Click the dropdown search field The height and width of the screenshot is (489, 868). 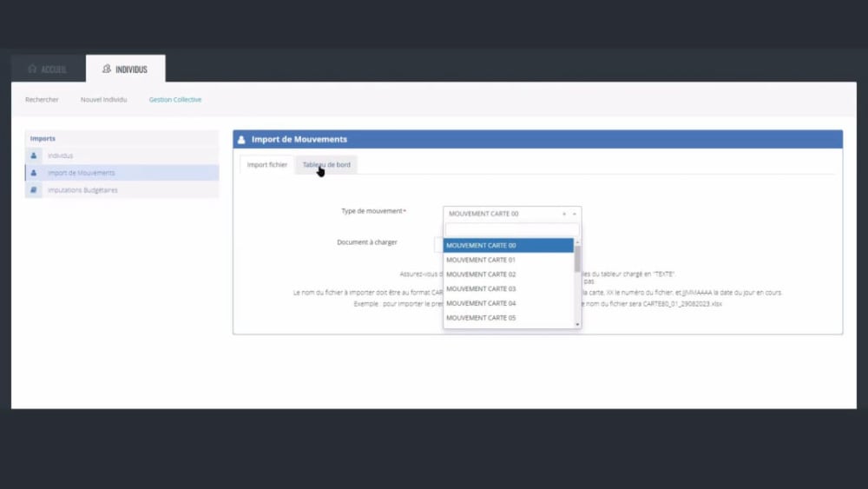point(512,230)
